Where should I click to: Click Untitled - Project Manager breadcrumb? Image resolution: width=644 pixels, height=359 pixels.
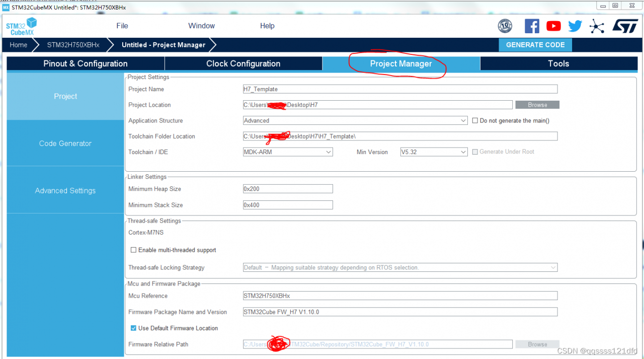click(164, 45)
